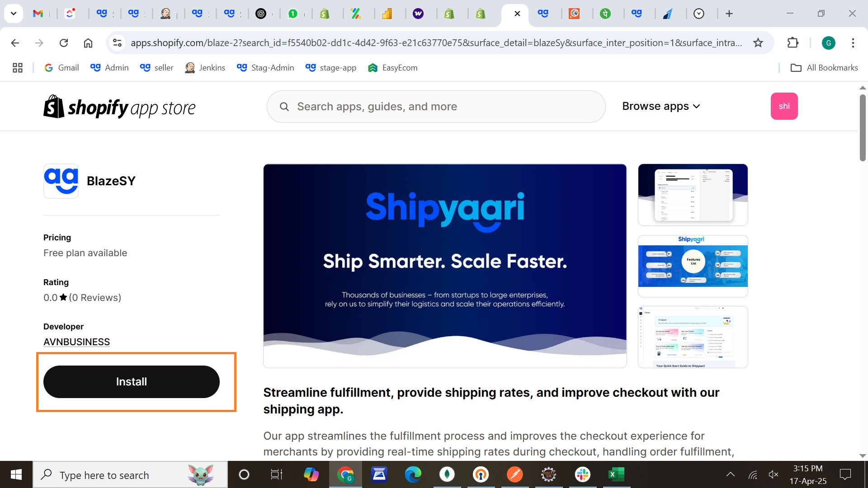The width and height of the screenshot is (868, 488).
Task: Open the browser Extensions puzzle icon
Action: pyautogui.click(x=793, y=43)
